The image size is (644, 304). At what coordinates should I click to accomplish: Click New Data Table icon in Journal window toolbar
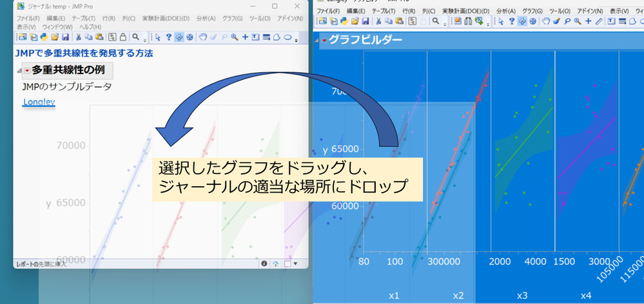pos(22,37)
